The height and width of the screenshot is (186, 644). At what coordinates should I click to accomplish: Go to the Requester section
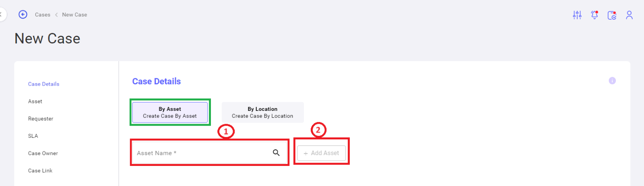click(41, 119)
